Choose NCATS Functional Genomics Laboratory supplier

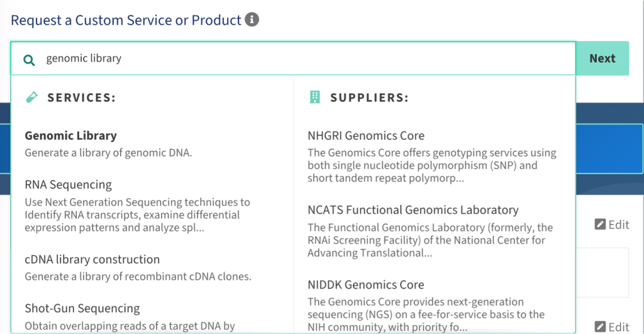413,210
